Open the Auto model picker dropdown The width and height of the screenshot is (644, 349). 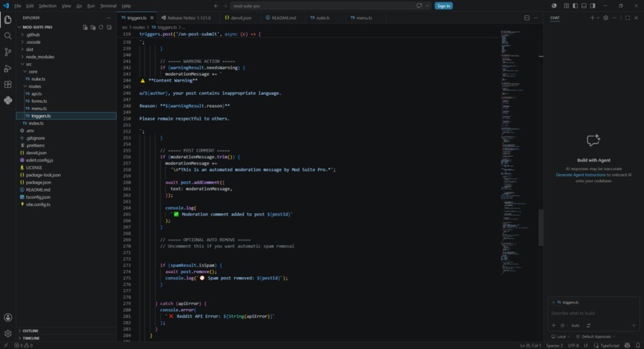575,325
